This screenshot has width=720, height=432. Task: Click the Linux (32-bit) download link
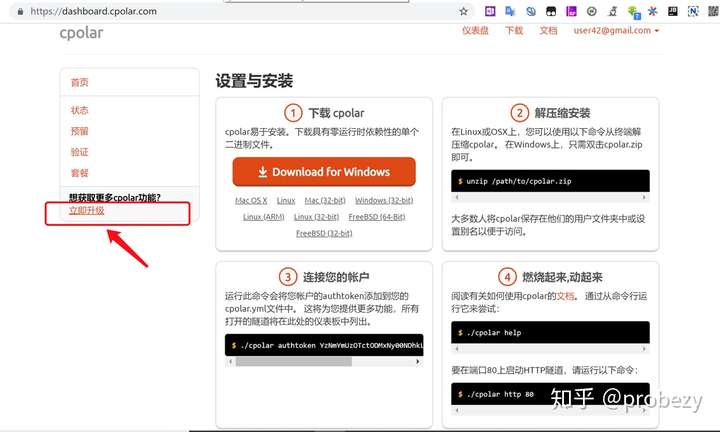[x=316, y=217]
